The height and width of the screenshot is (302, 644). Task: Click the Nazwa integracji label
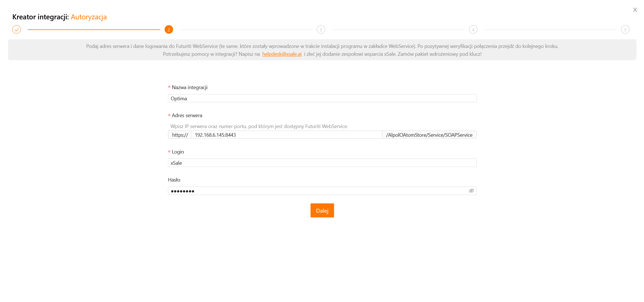click(x=190, y=87)
